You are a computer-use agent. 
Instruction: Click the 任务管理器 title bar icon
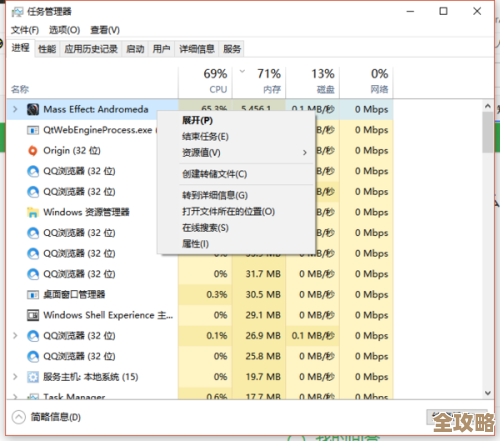[17, 12]
